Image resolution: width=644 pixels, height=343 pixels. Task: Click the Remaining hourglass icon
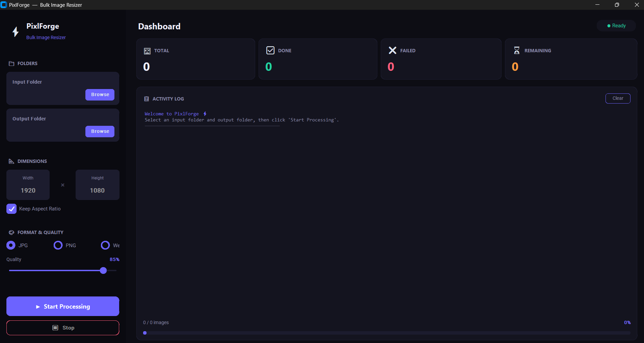(x=517, y=50)
